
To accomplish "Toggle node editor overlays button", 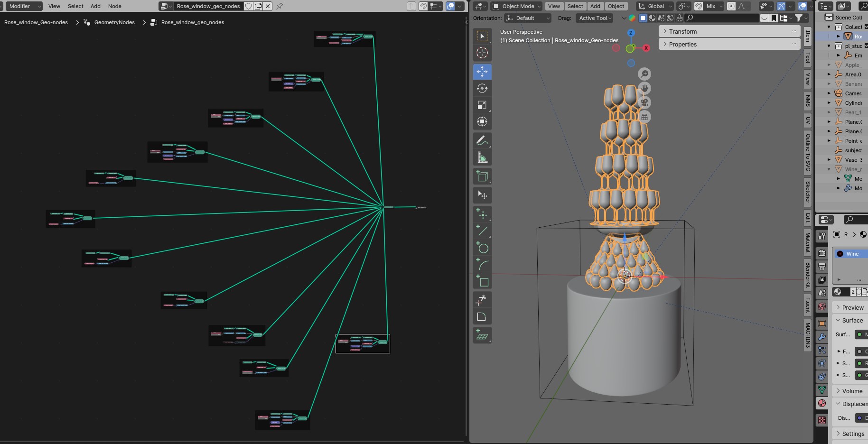I will pos(450,6).
